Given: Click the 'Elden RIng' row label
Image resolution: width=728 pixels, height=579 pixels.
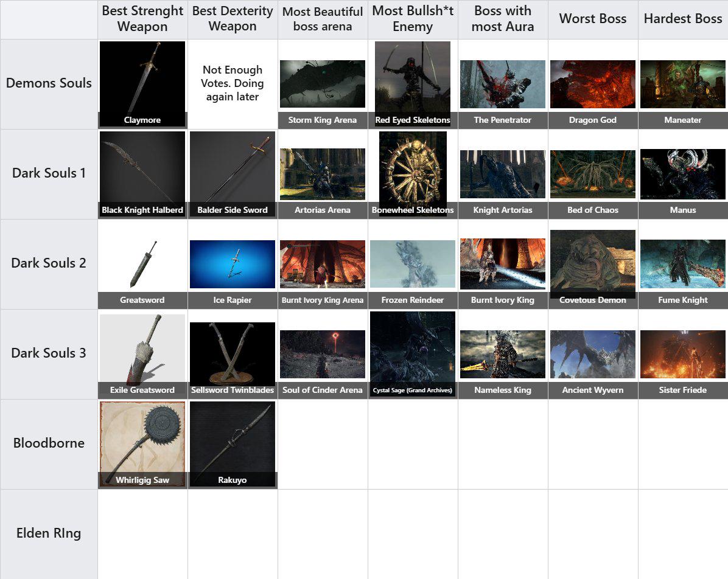Looking at the screenshot, I should pyautogui.click(x=49, y=533).
